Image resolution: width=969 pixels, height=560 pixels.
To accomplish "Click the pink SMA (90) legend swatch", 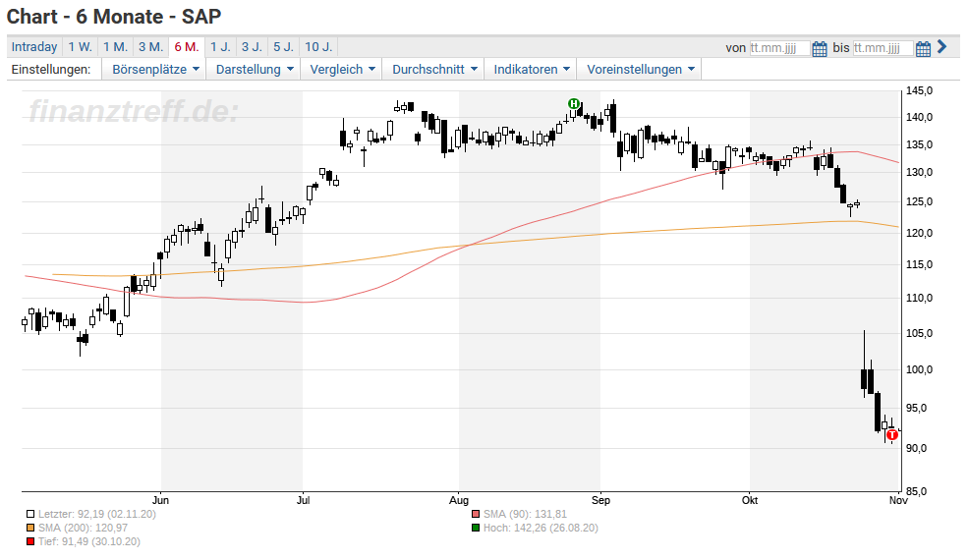I will tap(476, 514).
